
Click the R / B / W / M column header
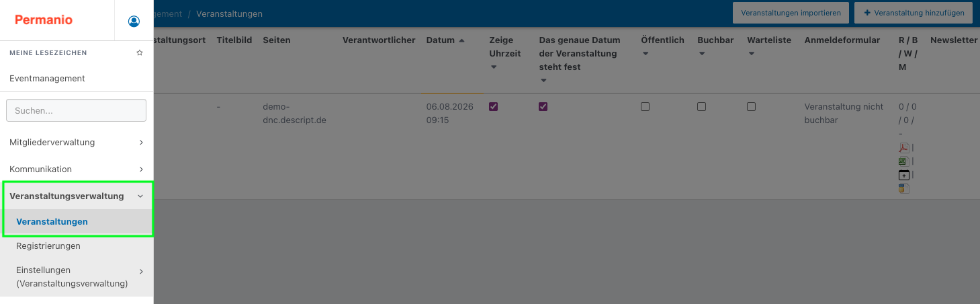(908, 54)
